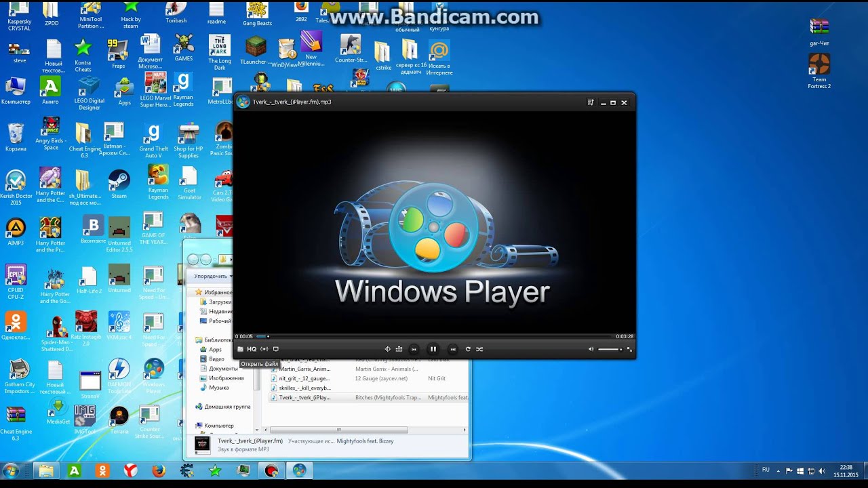This screenshot has height=488, width=868.
Task: Select the Tverk_-_tverk_(iPlay... file row
Action: (368, 397)
